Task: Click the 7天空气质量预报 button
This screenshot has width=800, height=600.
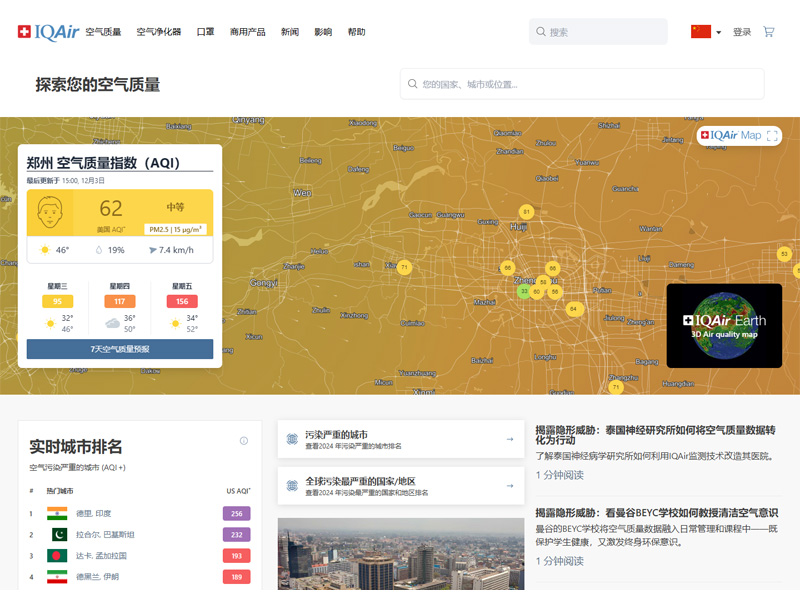Action: [x=119, y=350]
